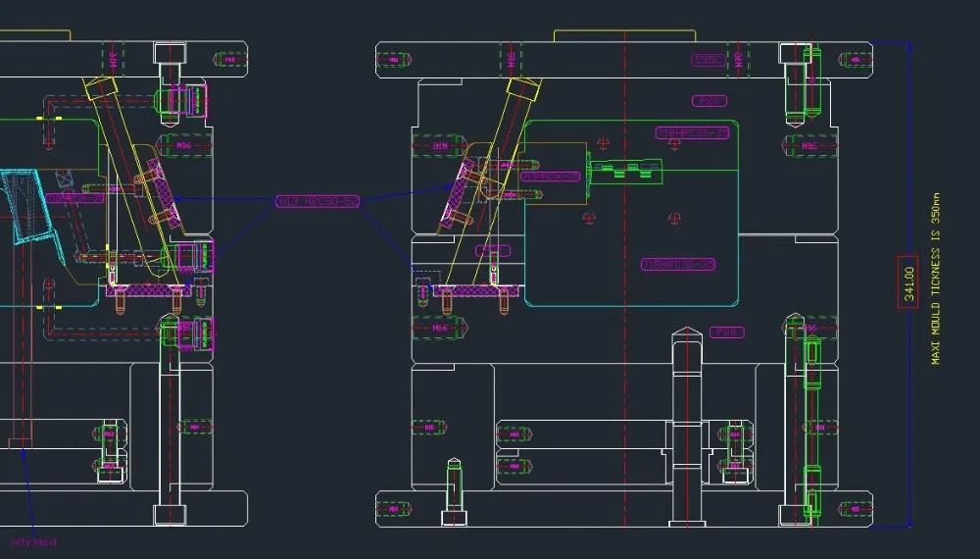Click the green slide insert with notches
Viewport: 980px width, 559px height.
pyautogui.click(x=621, y=170)
